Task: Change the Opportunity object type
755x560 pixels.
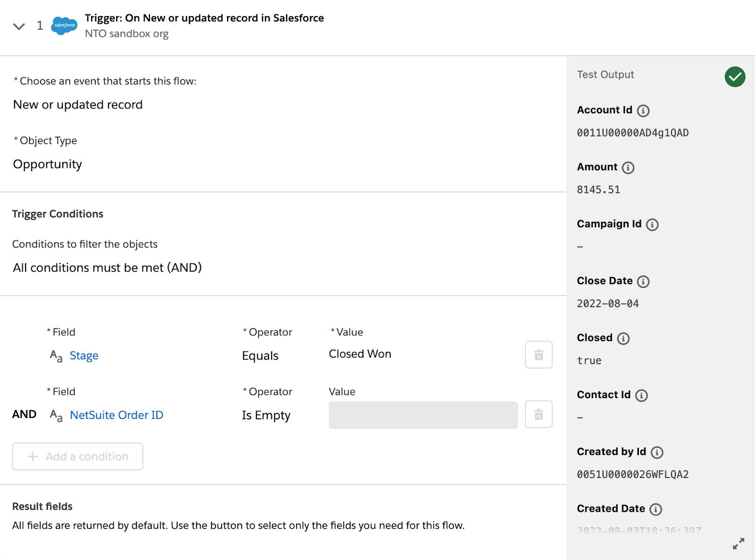Action: 47,164
